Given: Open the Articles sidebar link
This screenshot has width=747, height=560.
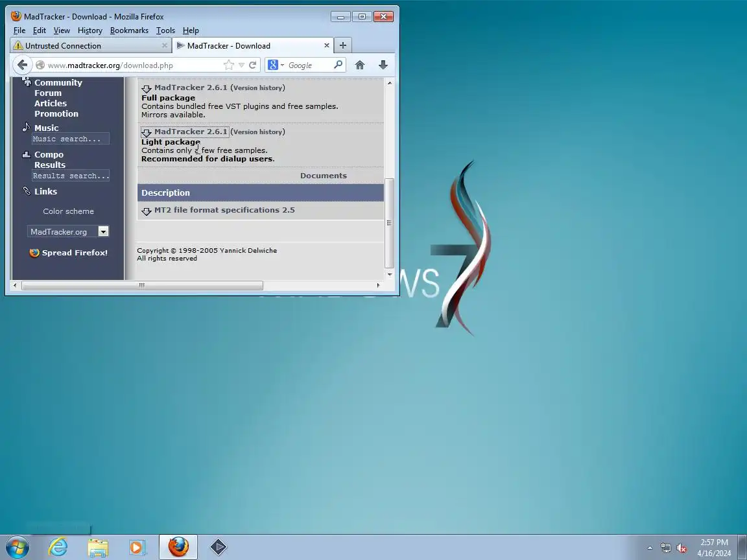Looking at the screenshot, I should (x=51, y=103).
